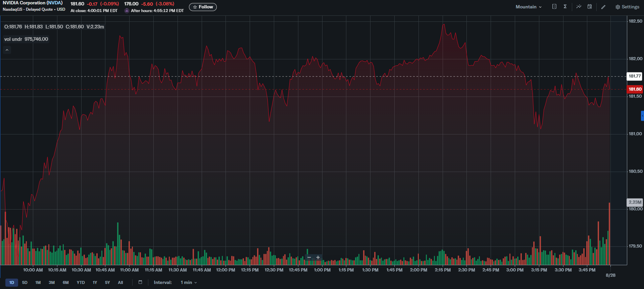Zoom in the chart with plus button
This screenshot has height=289, width=644.
coord(318,257)
